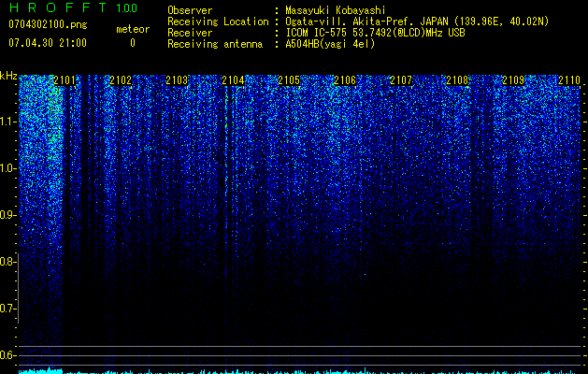Click the Observer label
The image size is (588, 374).
pyautogui.click(x=190, y=10)
